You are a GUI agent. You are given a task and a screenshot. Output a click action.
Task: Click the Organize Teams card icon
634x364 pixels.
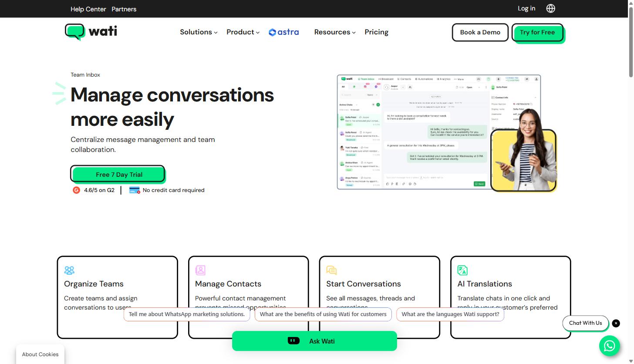coord(69,270)
